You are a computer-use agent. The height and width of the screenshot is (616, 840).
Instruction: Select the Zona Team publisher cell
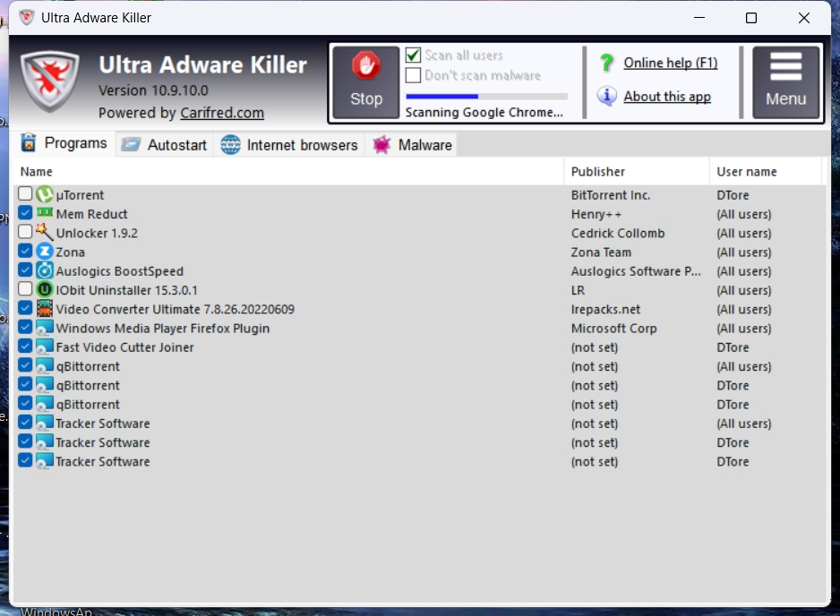[601, 252]
